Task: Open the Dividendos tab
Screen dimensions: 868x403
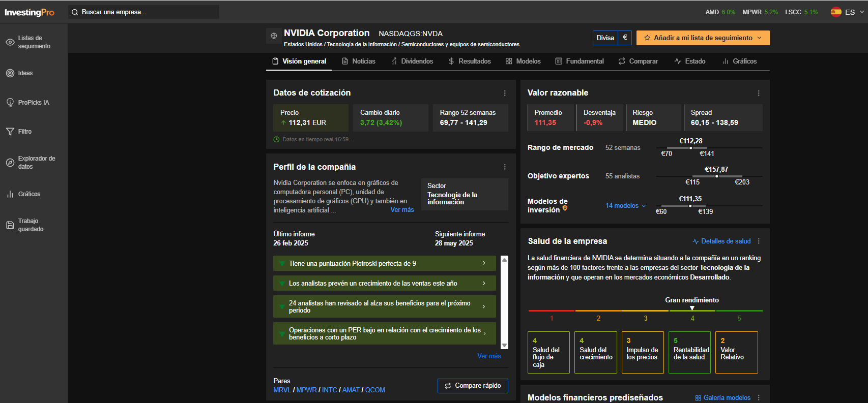Action: pyautogui.click(x=412, y=61)
